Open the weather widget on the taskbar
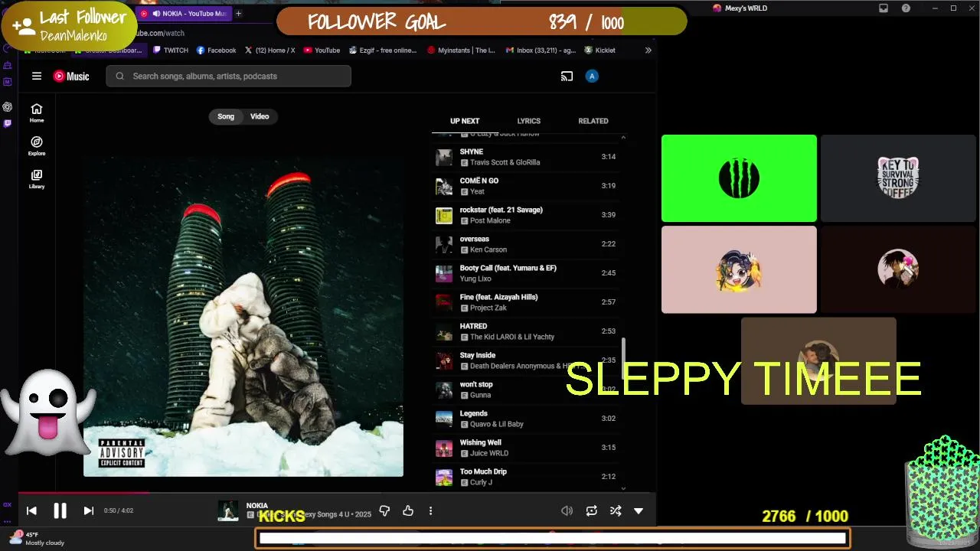The height and width of the screenshot is (551, 980). coord(37,538)
